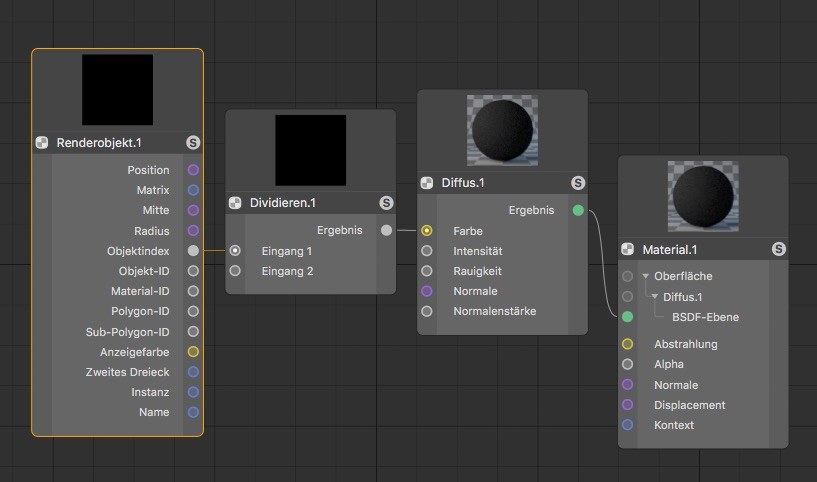The width and height of the screenshot is (817, 482).
Task: Click the Zweites Dreieck label
Action: point(128,372)
